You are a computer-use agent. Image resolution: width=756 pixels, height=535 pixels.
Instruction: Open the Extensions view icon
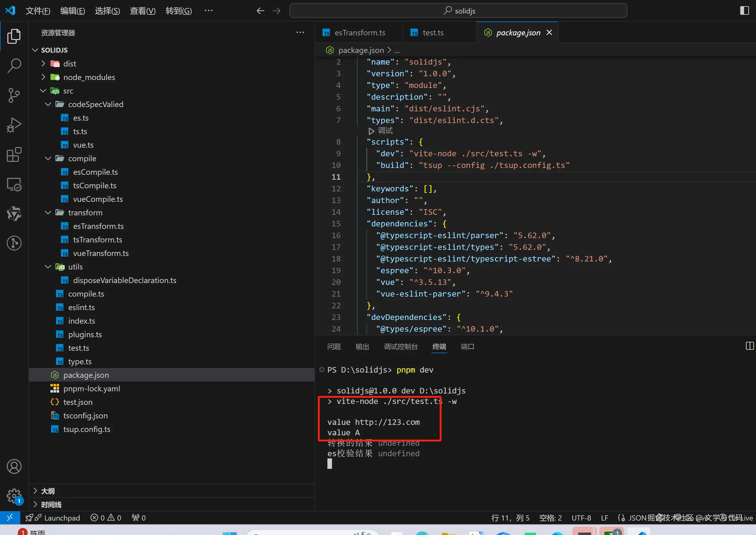coord(14,154)
